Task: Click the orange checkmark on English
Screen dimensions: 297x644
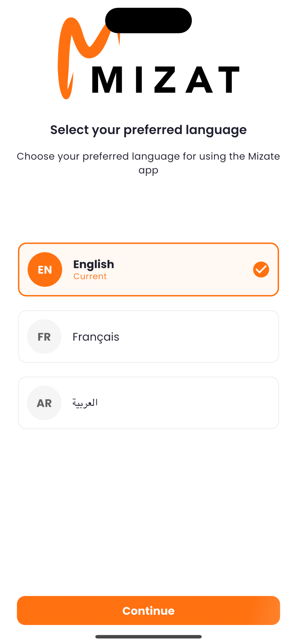Action: 261,269
